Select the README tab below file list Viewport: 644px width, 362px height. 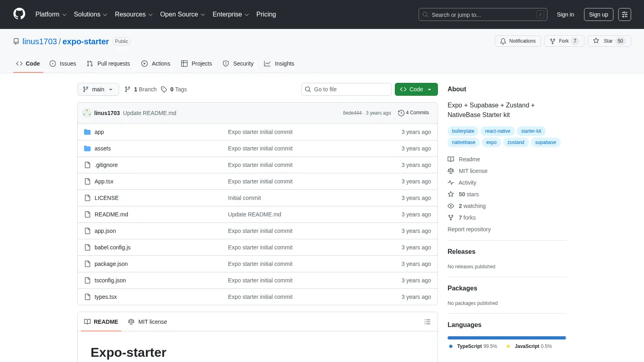[x=101, y=322]
